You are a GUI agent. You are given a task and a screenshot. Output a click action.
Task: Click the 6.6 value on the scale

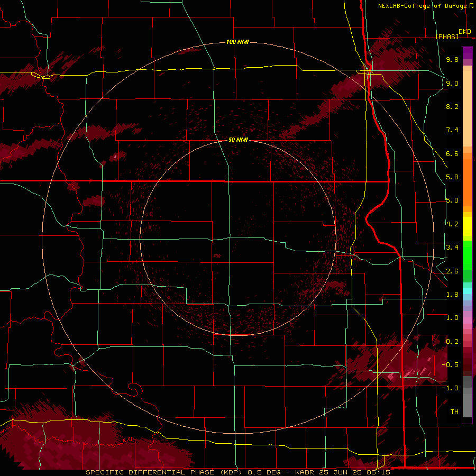point(452,153)
